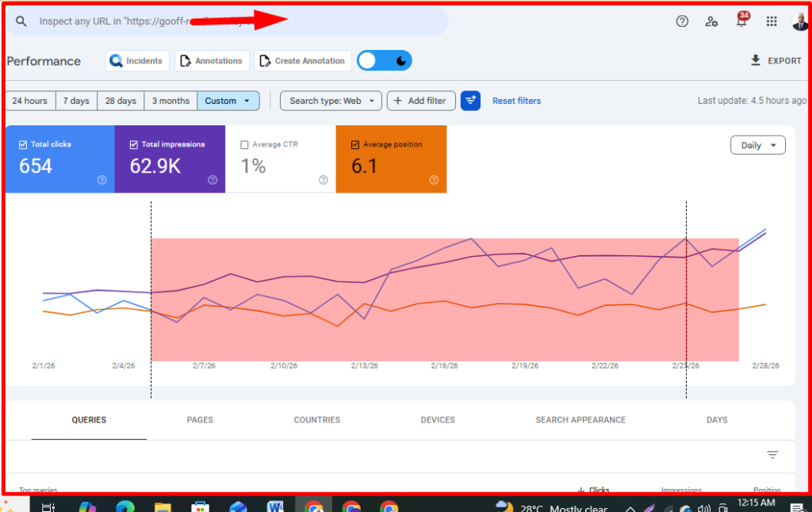Toggle the dark mode switch
The width and height of the screenshot is (812, 512).
tap(384, 61)
